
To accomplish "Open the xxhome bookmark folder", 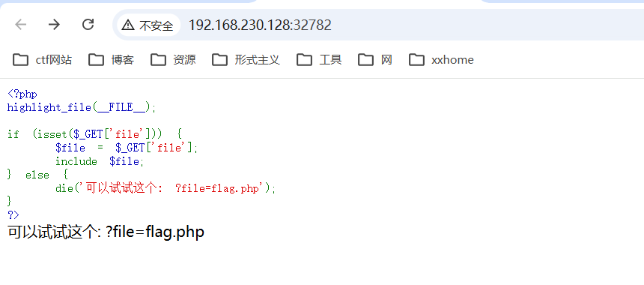I will pos(442,60).
